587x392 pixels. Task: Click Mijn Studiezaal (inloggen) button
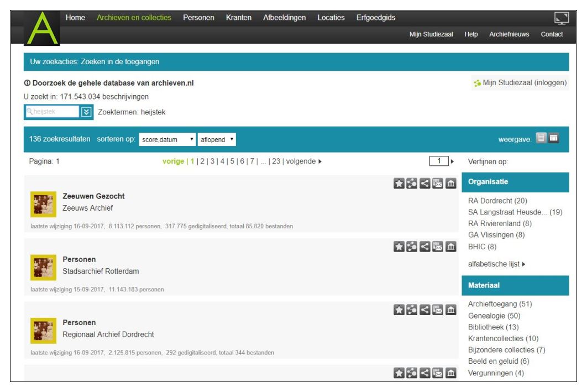coord(518,83)
